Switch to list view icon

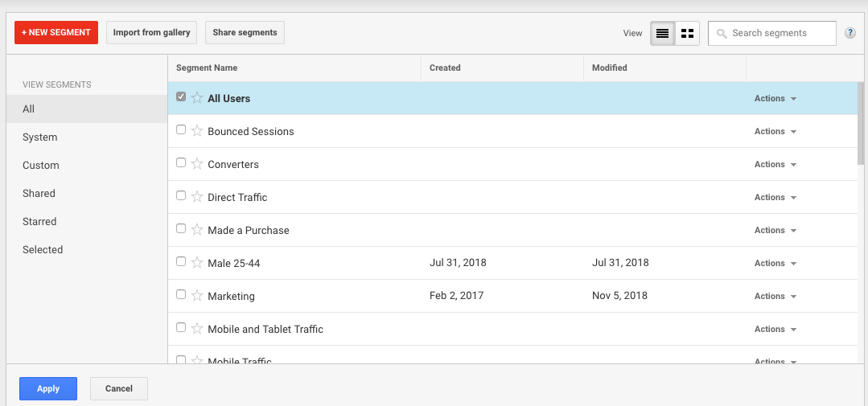pos(662,33)
